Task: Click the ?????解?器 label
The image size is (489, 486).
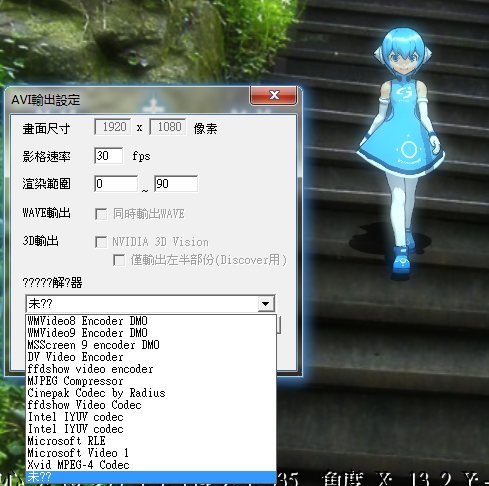Action: pos(52,283)
